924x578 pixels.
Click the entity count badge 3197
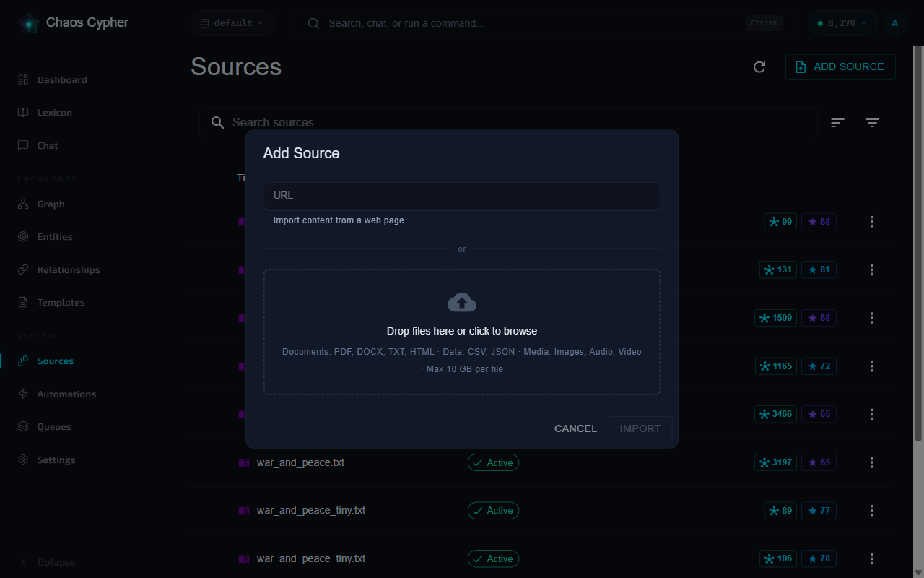pos(775,462)
